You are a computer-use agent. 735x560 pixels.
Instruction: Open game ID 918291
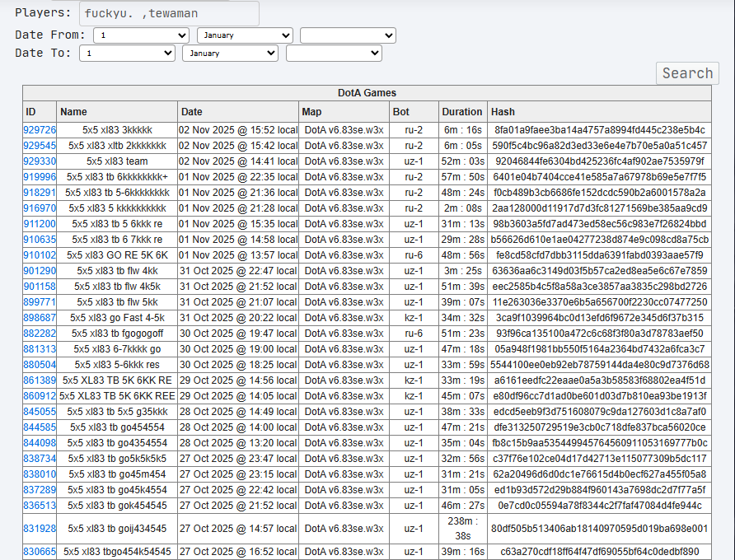click(x=40, y=193)
